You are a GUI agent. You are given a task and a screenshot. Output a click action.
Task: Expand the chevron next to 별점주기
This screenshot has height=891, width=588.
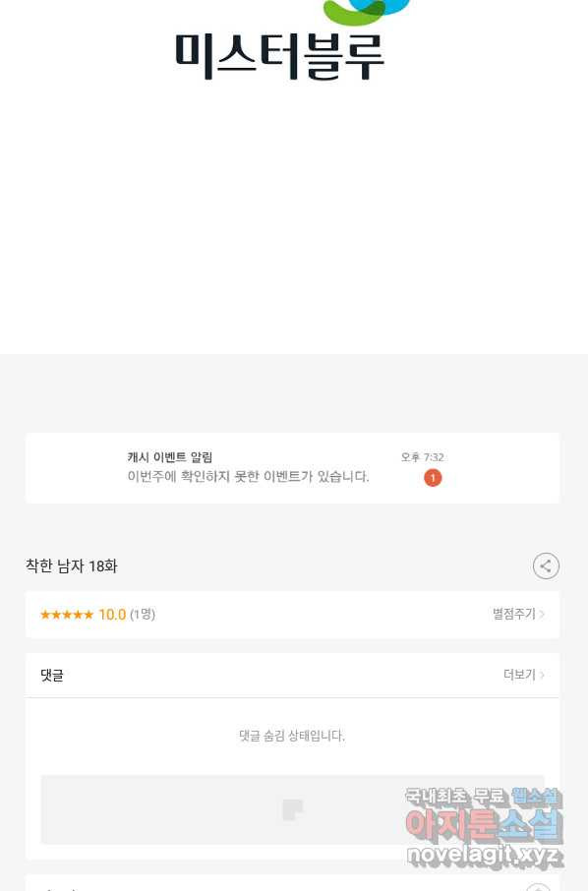pos(542,615)
